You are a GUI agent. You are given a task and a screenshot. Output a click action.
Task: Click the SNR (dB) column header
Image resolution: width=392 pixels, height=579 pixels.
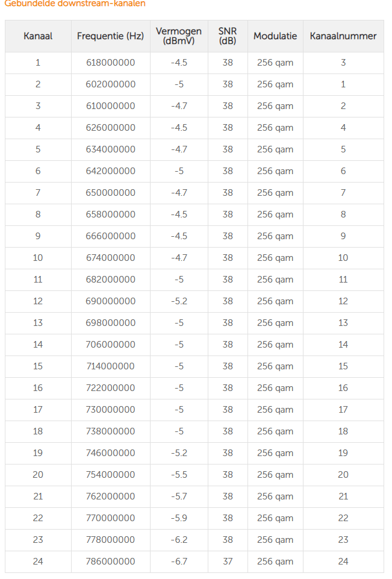tap(228, 36)
